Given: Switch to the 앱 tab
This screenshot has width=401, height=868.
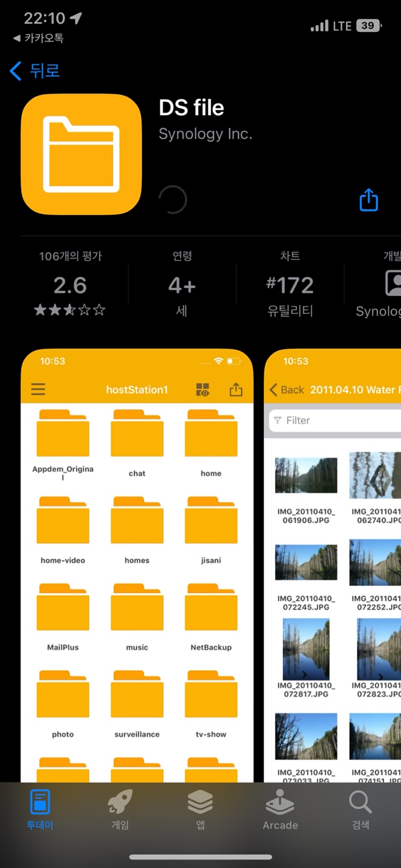Looking at the screenshot, I should click(x=200, y=809).
